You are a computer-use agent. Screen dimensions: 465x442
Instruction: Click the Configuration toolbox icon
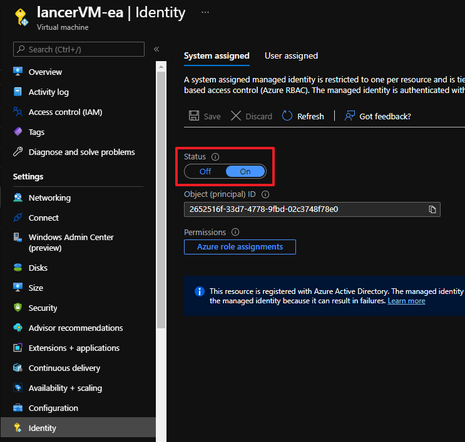(18, 408)
